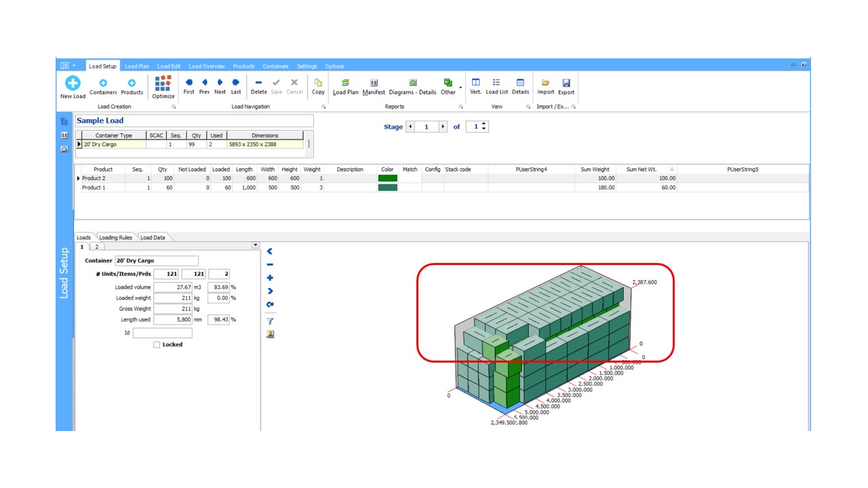The width and height of the screenshot is (868, 488).
Task: Open the Settings ribbon tab
Action: (x=307, y=66)
